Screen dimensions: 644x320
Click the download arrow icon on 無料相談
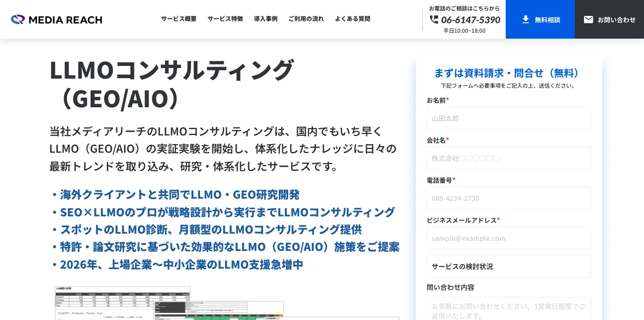coord(526,20)
